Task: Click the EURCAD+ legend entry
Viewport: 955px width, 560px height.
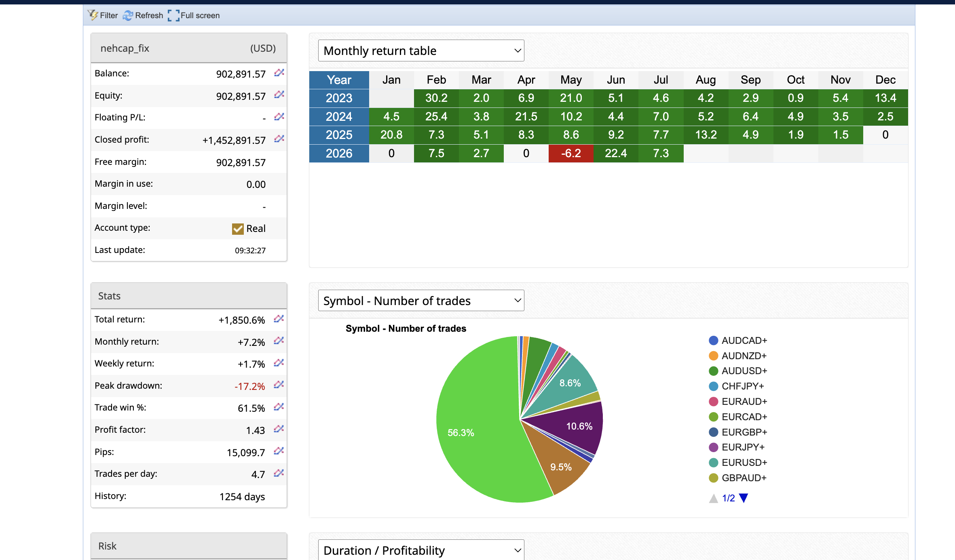Action: (x=738, y=417)
